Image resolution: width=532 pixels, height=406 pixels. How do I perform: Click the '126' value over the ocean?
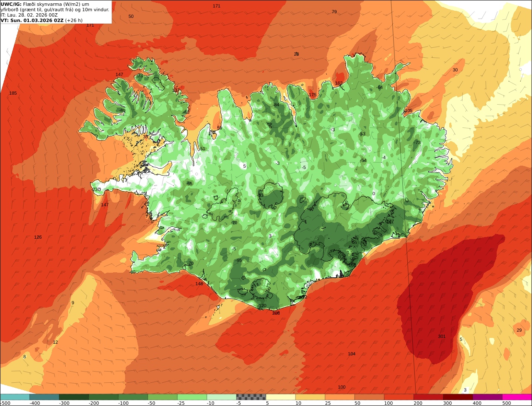click(x=38, y=237)
